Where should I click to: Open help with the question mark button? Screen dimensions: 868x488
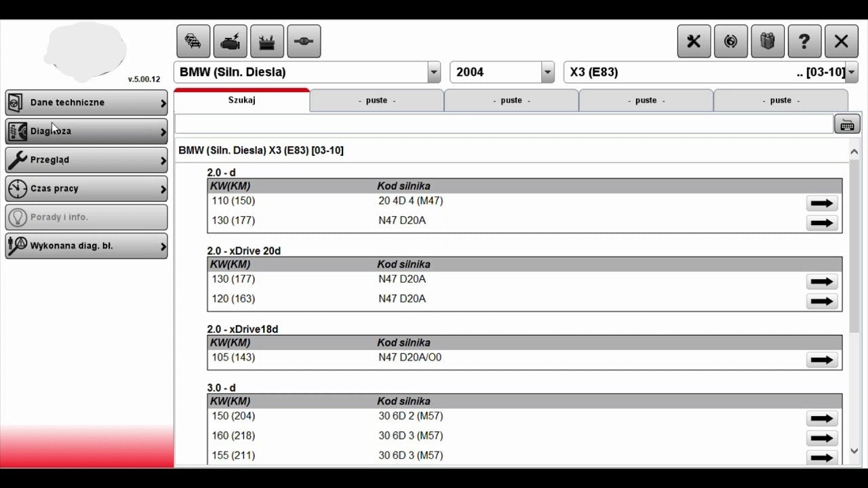[804, 41]
